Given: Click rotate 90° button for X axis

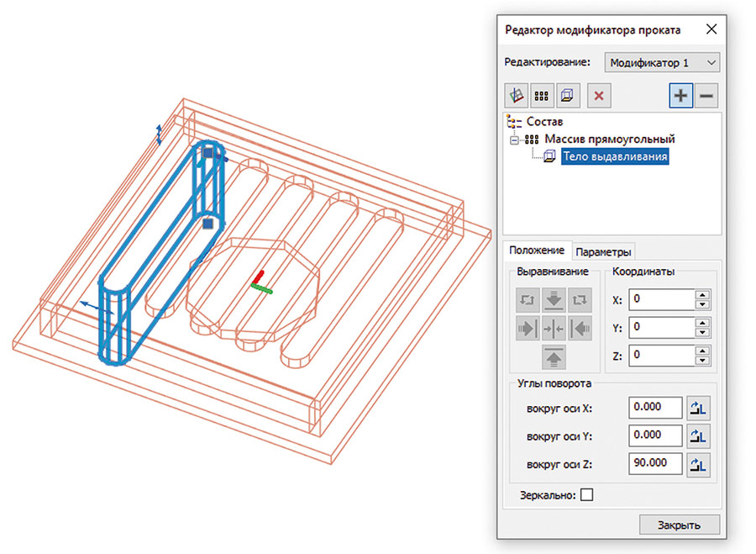Looking at the screenshot, I should click(x=699, y=409).
